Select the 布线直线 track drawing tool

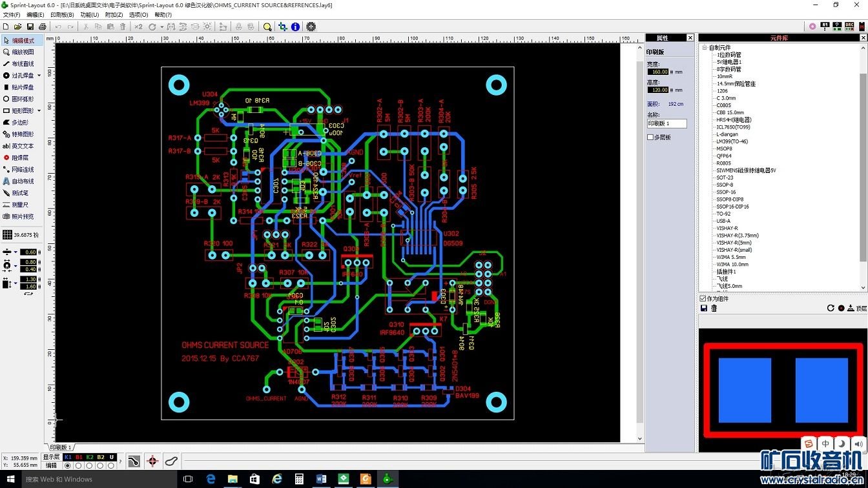click(x=22, y=64)
